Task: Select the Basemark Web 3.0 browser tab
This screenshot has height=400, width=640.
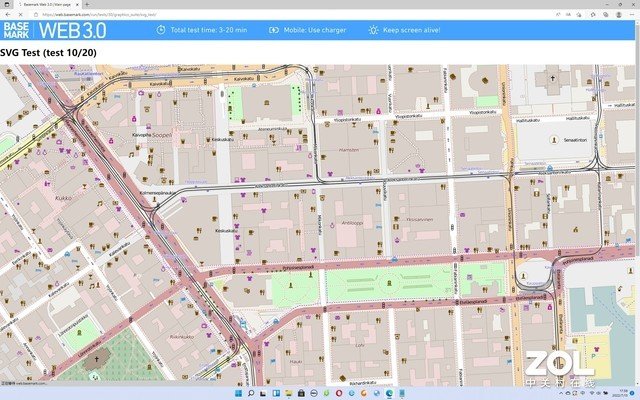Action: [47, 4]
